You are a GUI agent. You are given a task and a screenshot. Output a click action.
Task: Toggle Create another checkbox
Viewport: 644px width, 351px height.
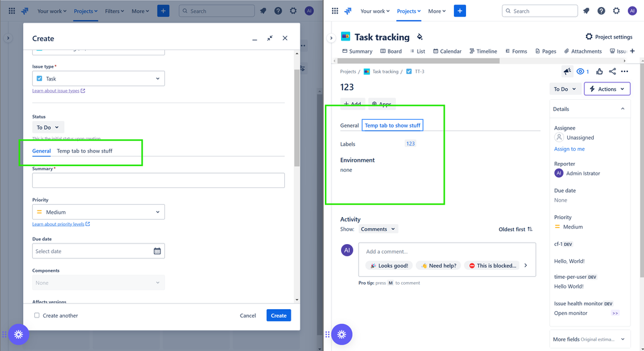(x=37, y=316)
